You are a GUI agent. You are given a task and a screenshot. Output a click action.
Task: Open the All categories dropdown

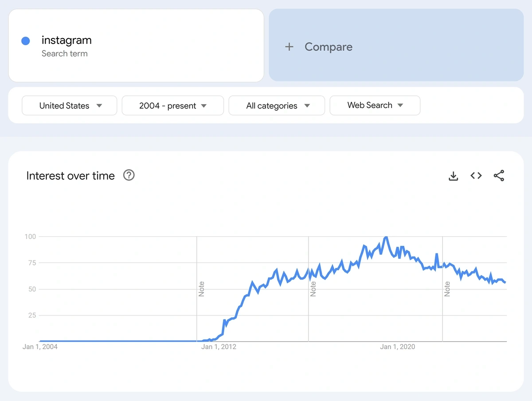pyautogui.click(x=277, y=106)
